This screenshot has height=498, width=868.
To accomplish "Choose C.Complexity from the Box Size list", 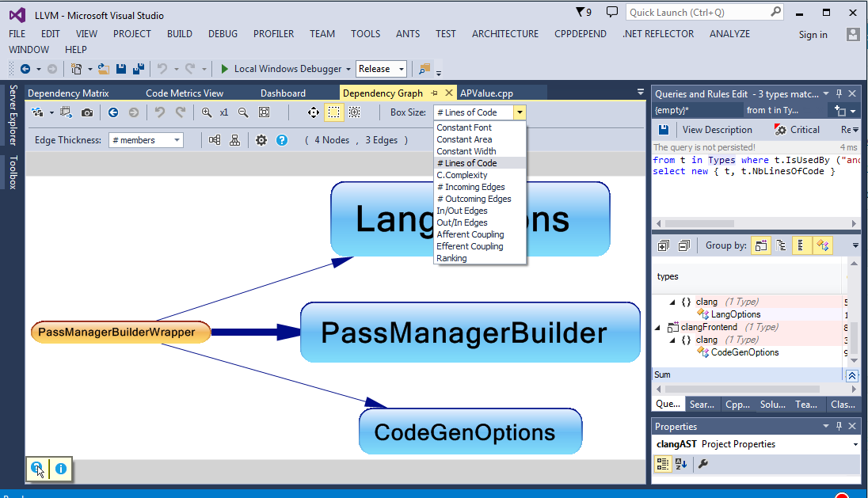I will [x=480, y=175].
